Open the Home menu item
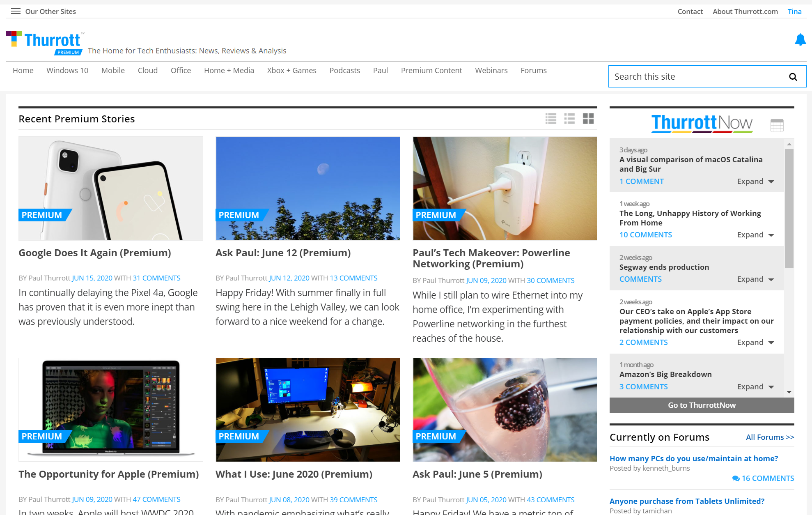 tap(23, 71)
